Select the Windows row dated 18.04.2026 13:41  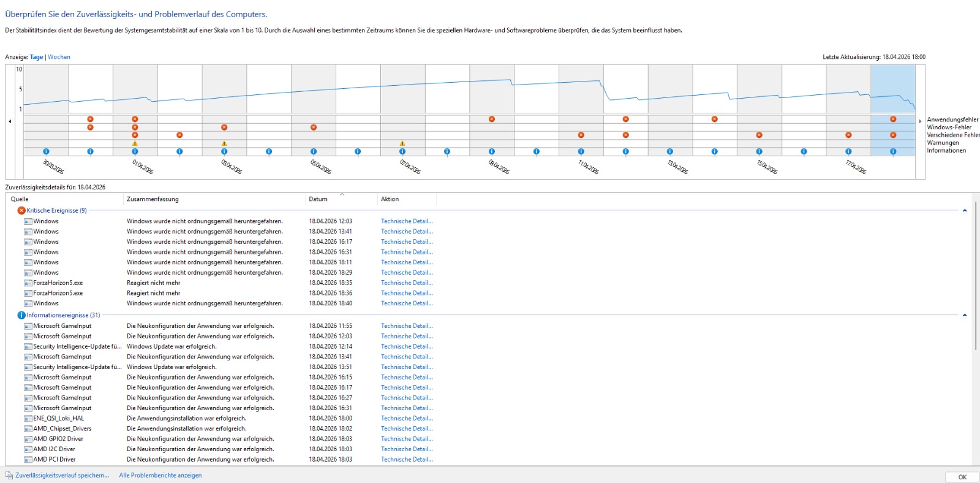click(x=230, y=232)
